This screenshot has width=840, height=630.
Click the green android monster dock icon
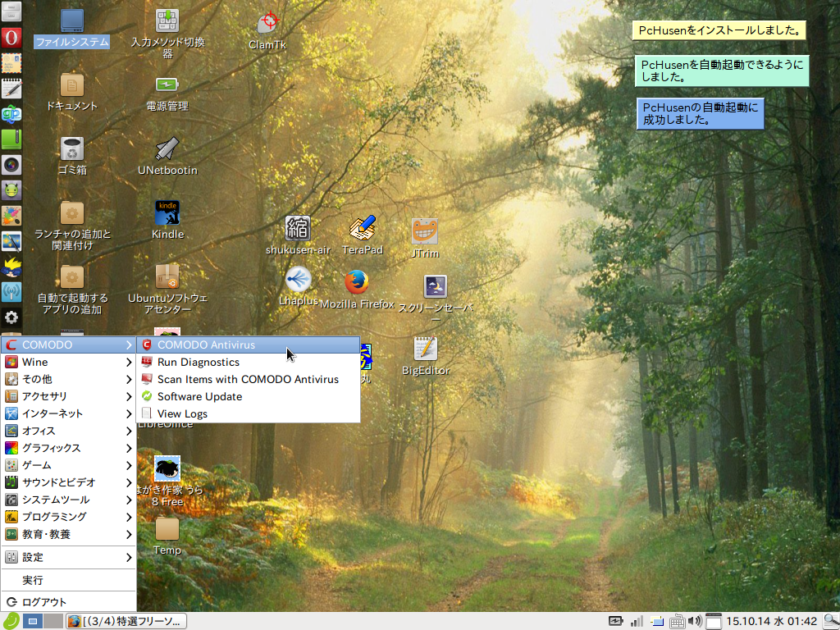point(11,190)
